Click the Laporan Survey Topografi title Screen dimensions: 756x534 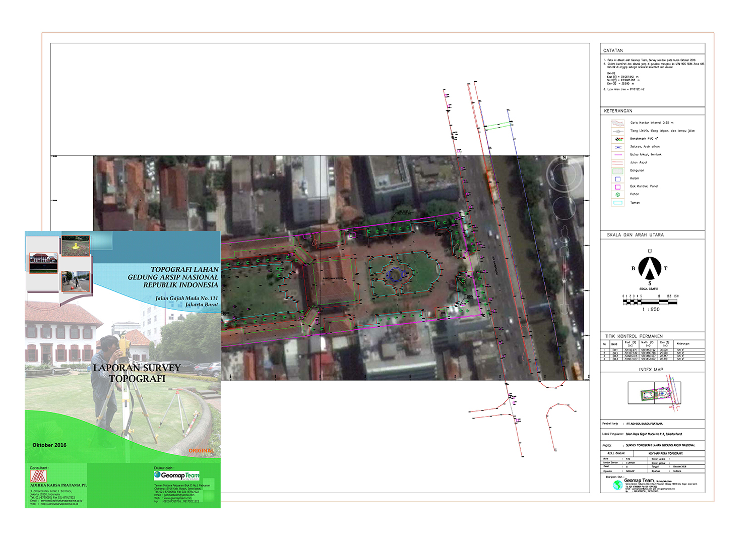[137, 373]
